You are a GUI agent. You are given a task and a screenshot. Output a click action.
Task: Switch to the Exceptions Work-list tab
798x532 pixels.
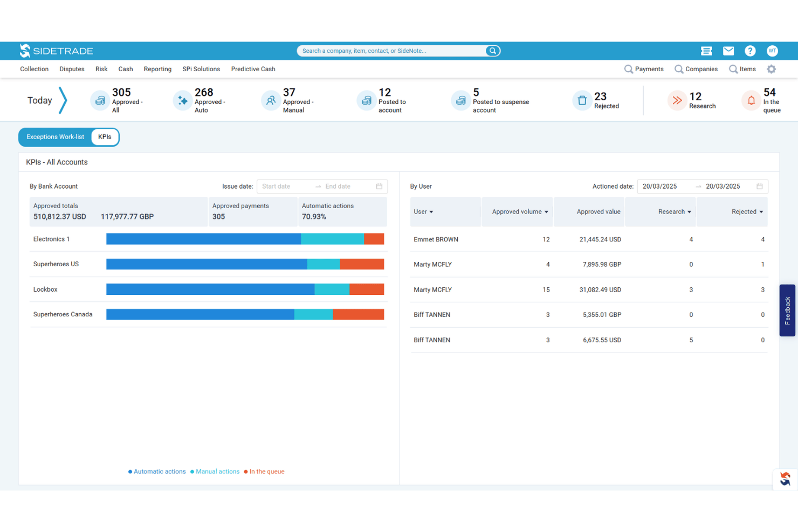tap(55, 137)
